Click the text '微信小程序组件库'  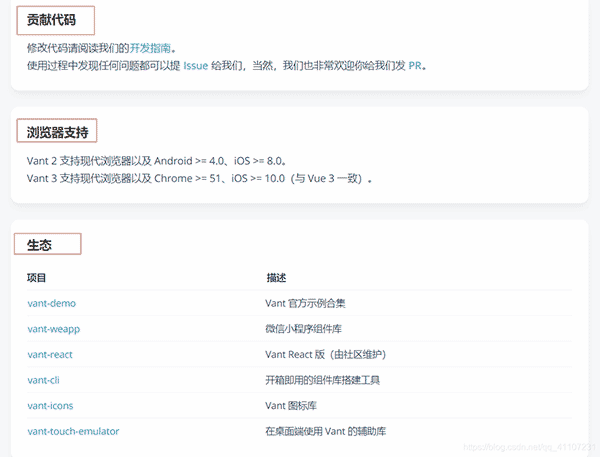303,329
